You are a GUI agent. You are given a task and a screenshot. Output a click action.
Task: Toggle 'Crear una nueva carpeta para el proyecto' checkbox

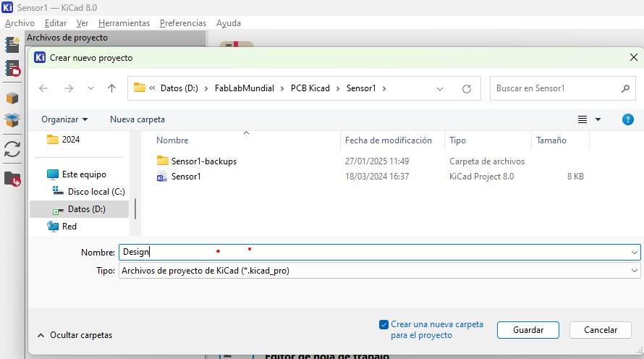384,325
